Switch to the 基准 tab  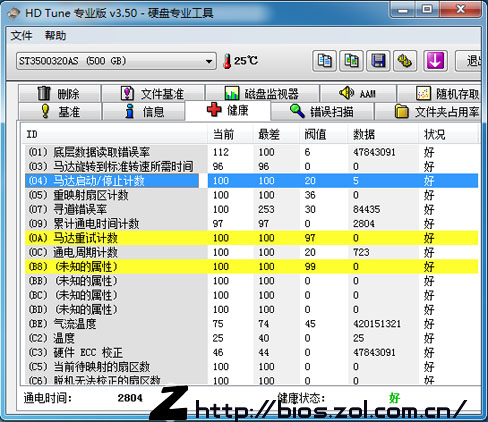pos(59,111)
